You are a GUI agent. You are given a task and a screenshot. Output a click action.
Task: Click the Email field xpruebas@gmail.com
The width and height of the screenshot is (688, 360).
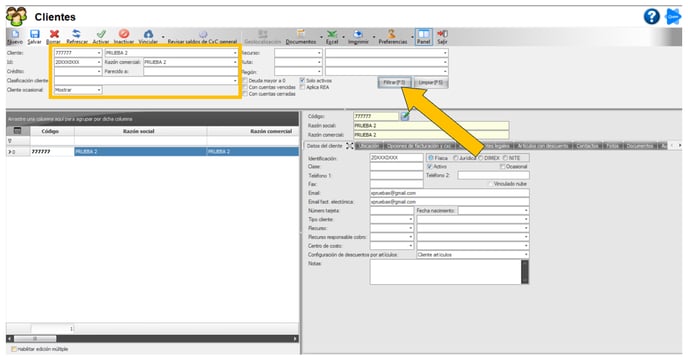[449, 193]
